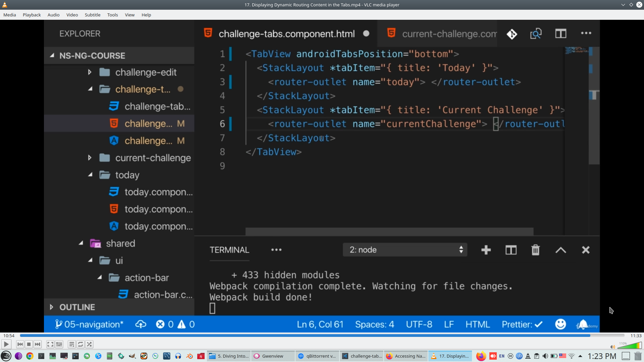Open the Subtitle menu
644x362 pixels.
(92, 15)
